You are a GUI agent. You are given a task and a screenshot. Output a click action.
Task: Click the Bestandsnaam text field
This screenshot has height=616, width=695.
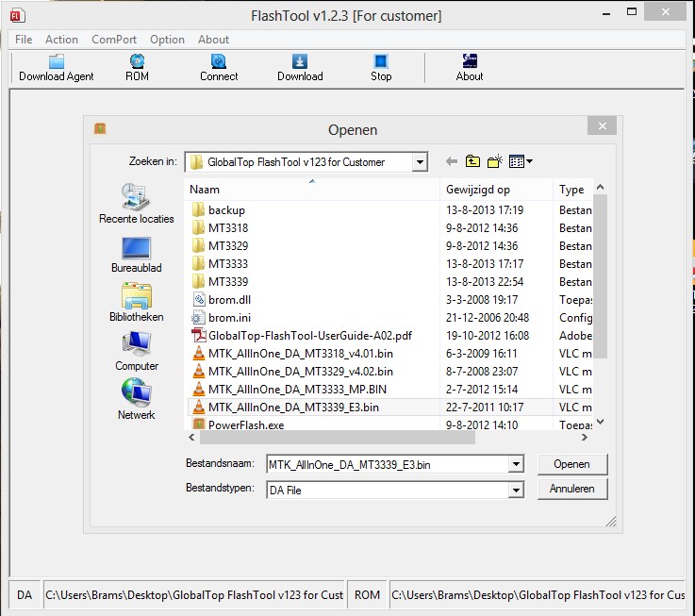(389, 464)
